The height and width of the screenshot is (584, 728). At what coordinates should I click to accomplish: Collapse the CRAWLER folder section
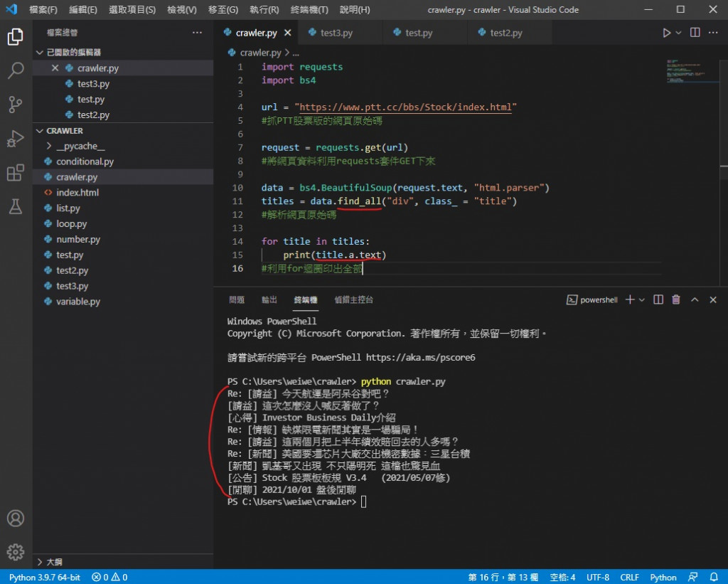click(40, 131)
